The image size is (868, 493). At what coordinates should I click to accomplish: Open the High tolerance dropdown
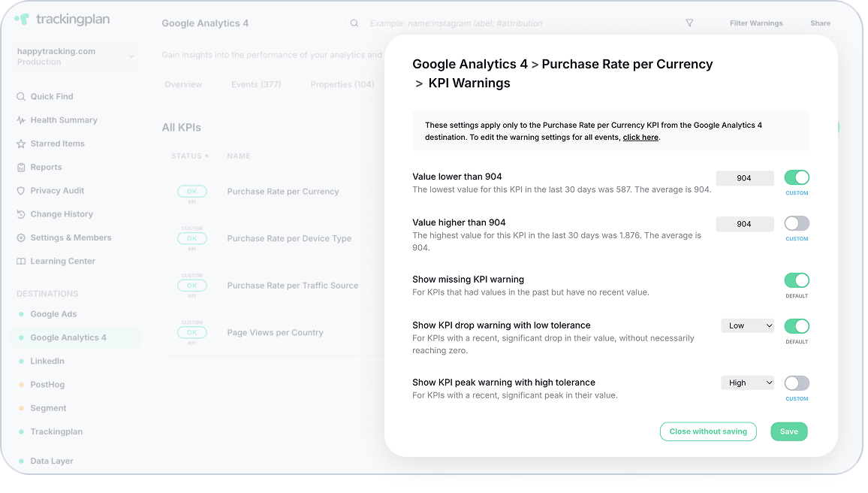pos(747,383)
